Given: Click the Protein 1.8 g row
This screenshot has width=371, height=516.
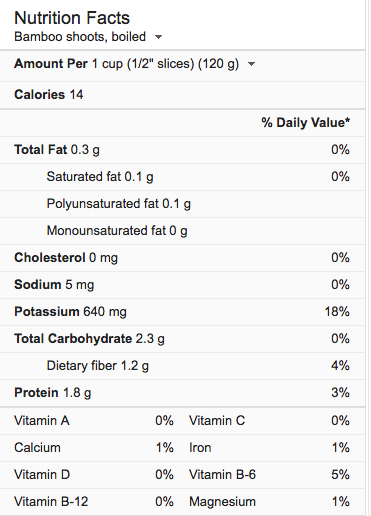Looking at the screenshot, I should pyautogui.click(x=182, y=393).
